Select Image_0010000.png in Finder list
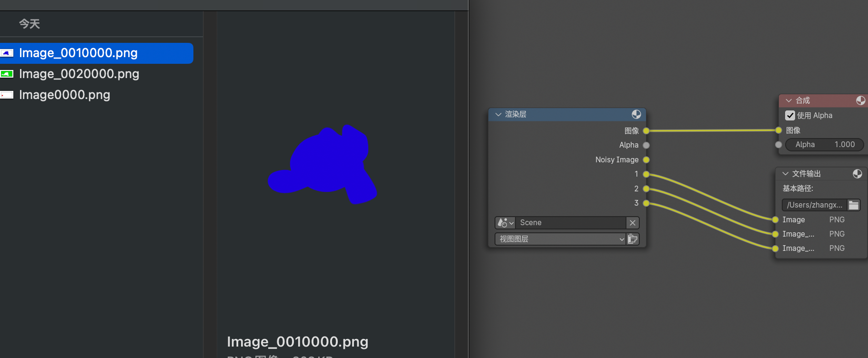The height and width of the screenshot is (358, 868). pos(96,53)
